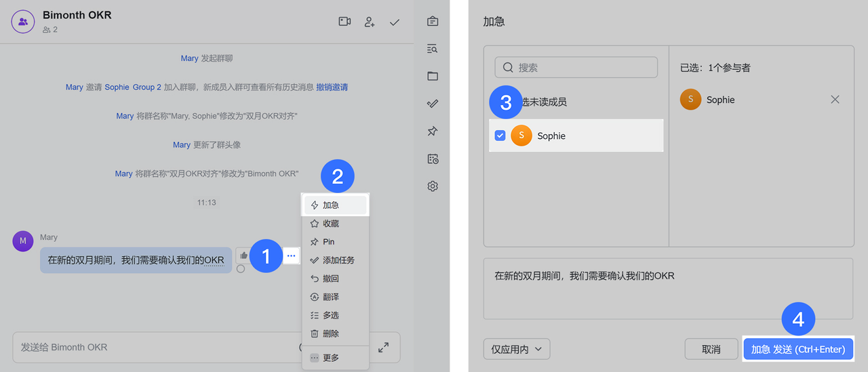Choose 翻译 from the context menu
Viewport: 868px width, 372px height.
tap(336, 297)
